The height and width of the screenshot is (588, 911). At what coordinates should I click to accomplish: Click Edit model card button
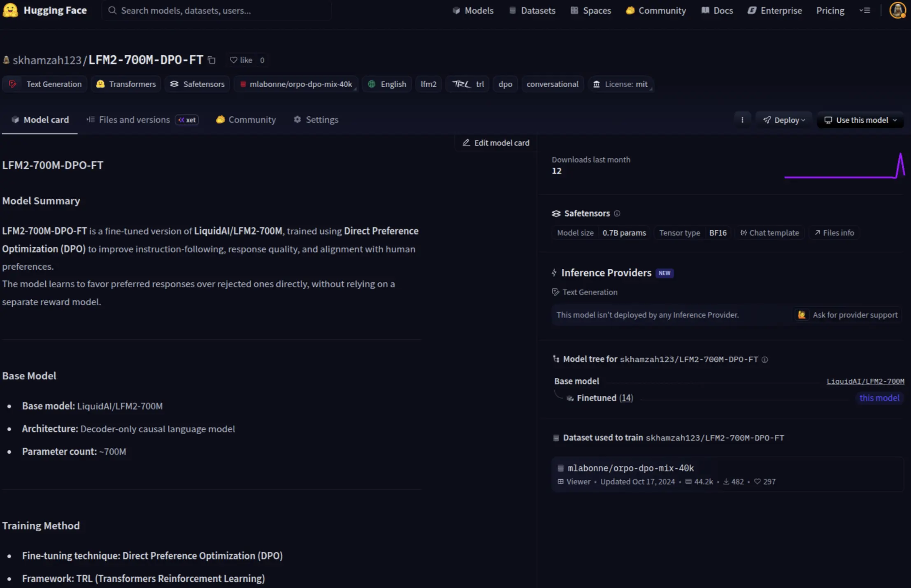(496, 143)
